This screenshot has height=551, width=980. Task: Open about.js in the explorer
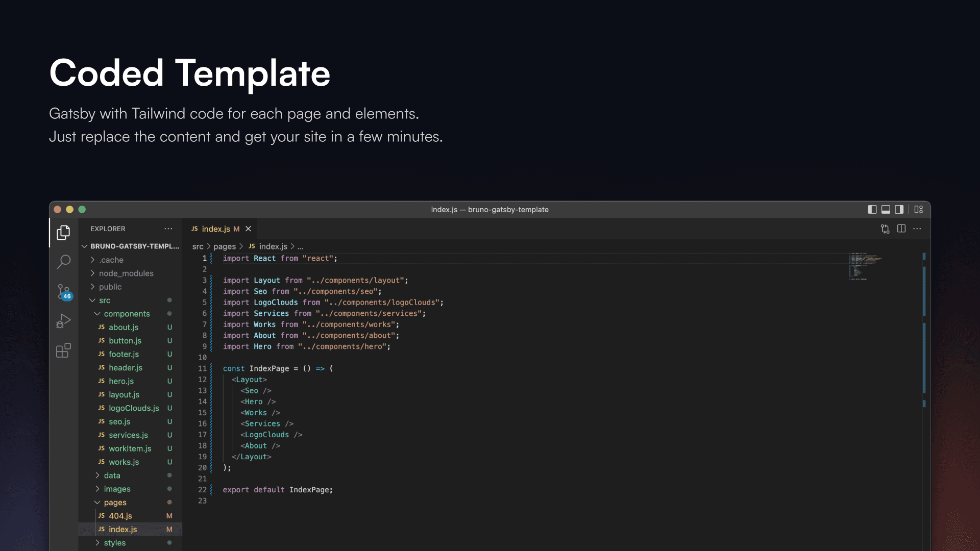[131, 328]
